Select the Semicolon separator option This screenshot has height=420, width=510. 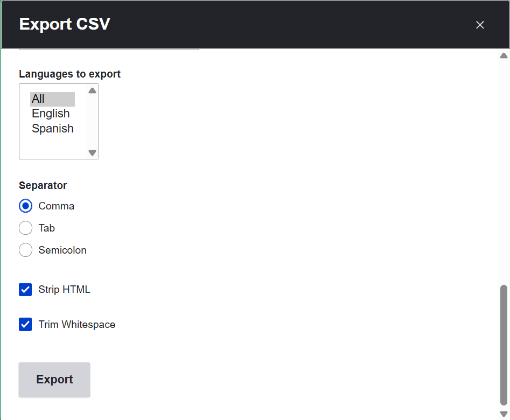tap(25, 250)
